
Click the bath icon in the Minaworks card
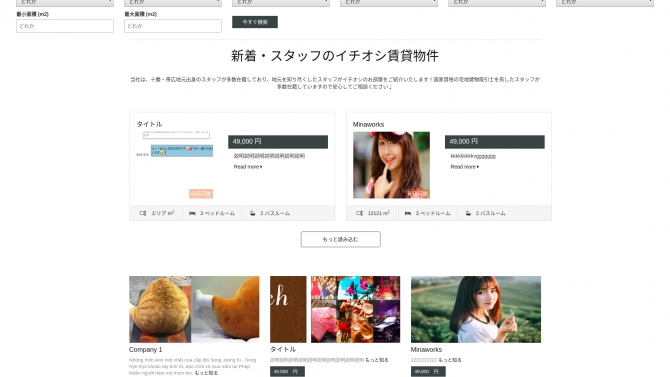(468, 213)
